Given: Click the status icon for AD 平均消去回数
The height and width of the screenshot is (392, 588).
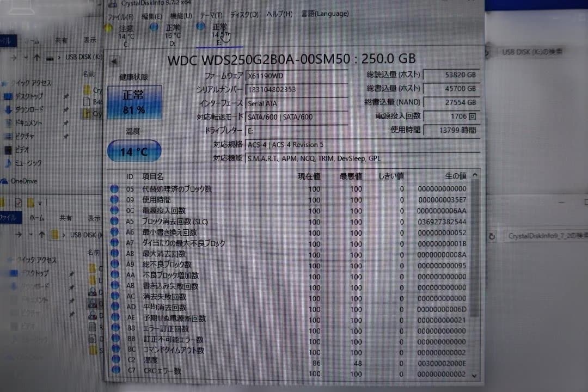Looking at the screenshot, I should (115, 307).
